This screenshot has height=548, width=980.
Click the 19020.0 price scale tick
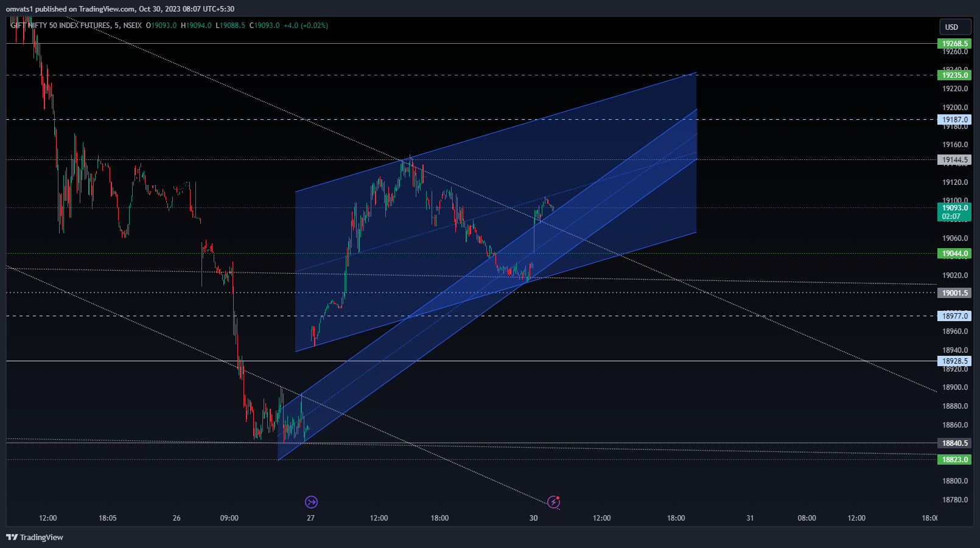pos(955,276)
